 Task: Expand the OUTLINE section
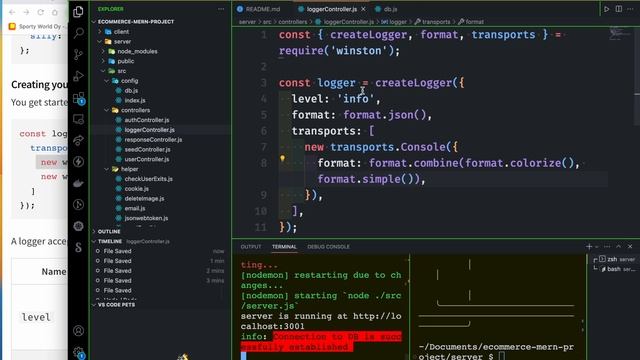[x=108, y=231]
